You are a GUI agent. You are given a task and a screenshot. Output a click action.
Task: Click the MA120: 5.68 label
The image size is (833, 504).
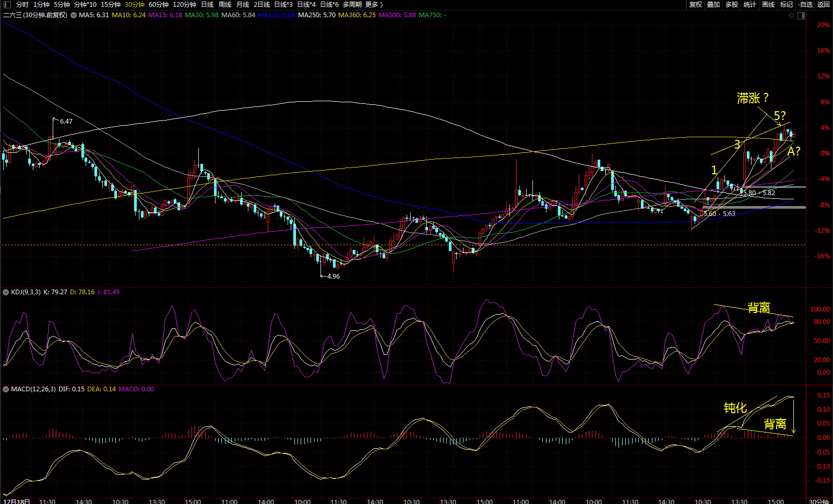tap(277, 15)
